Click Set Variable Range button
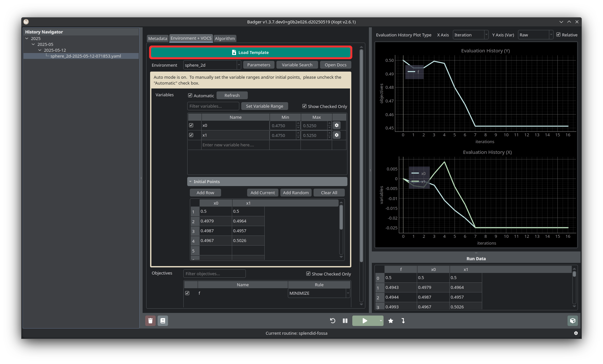Viewport: 603px width, 364px height. pyautogui.click(x=264, y=106)
